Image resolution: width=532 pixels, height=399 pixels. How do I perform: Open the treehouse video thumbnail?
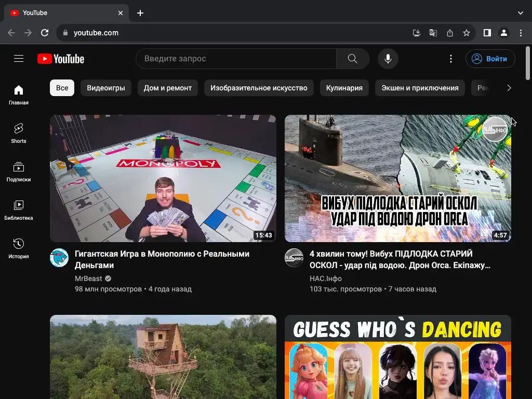coord(163,357)
